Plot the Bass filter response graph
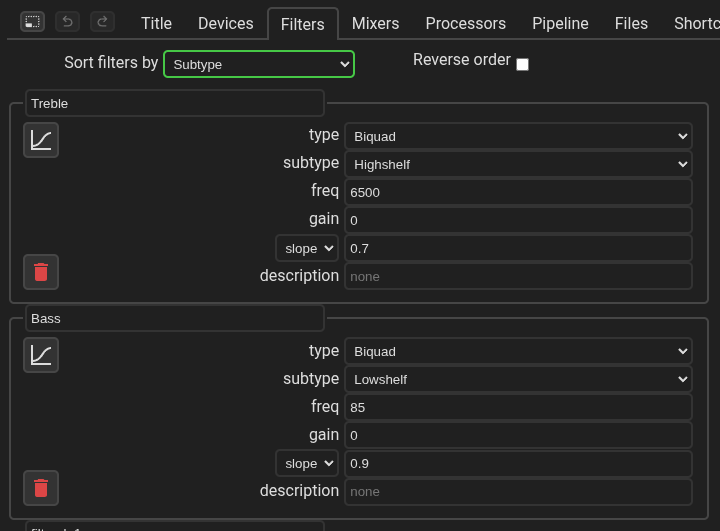The image size is (720, 531). (x=41, y=355)
